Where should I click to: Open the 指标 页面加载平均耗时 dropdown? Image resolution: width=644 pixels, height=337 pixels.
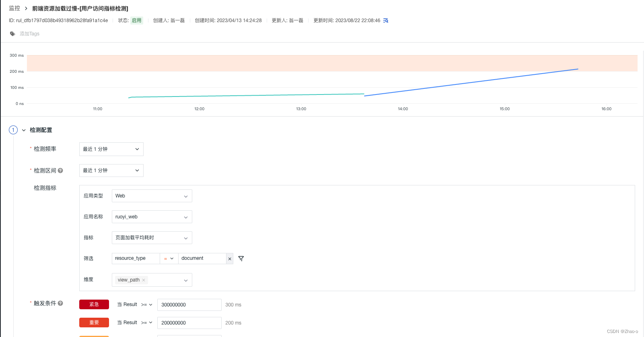click(152, 238)
